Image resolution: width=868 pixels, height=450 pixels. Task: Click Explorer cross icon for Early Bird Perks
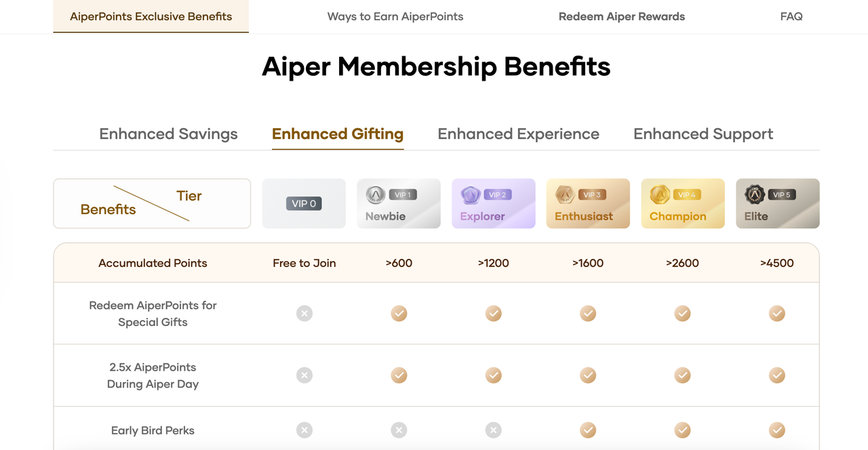[x=494, y=430]
